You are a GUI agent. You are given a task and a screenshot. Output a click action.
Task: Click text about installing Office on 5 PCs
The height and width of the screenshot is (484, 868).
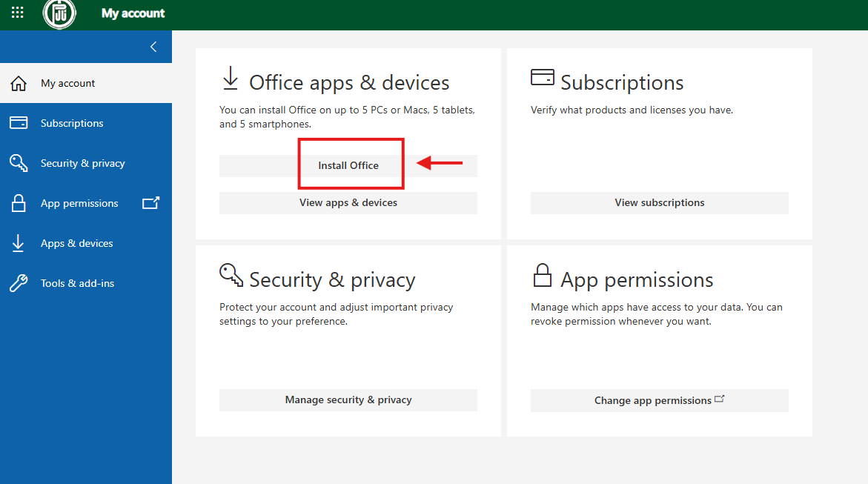[347, 117]
